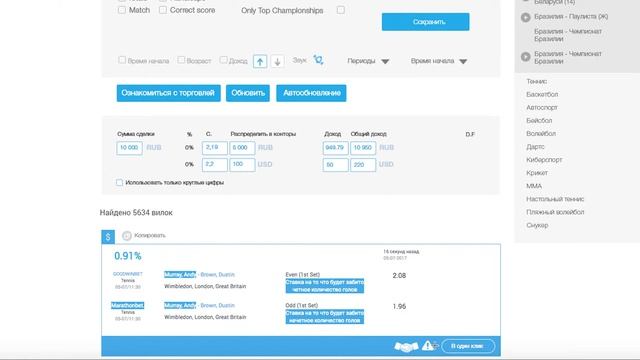
Task: Enable Only Top Championships checkbox
Action: 341,10
